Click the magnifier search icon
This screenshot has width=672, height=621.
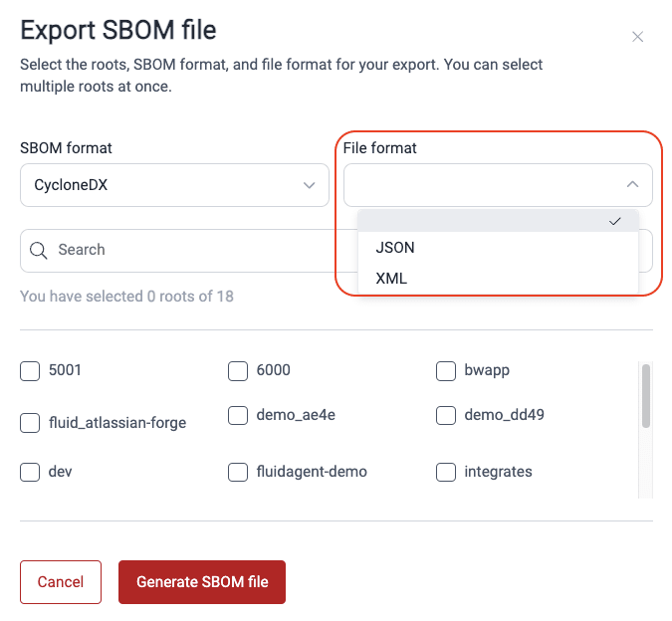pyautogui.click(x=38, y=250)
